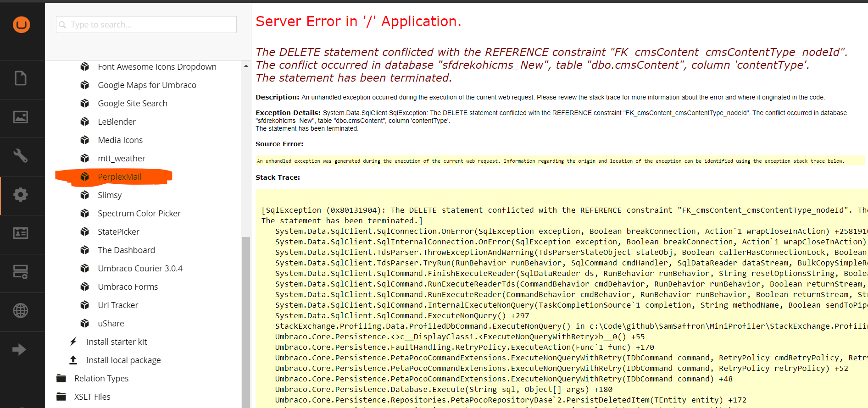This screenshot has height=408, width=868.
Task: Click package icon beside Media Icons
Action: coord(84,140)
